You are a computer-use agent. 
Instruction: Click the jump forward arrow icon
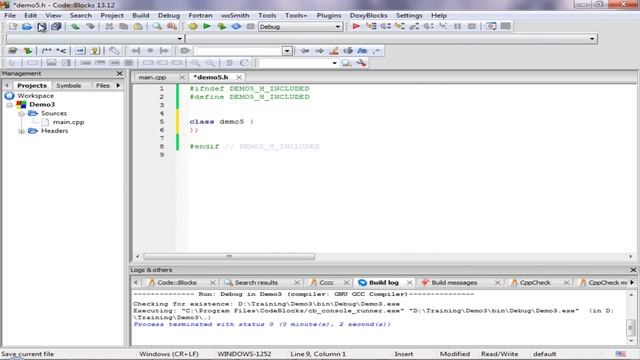(x=319, y=51)
